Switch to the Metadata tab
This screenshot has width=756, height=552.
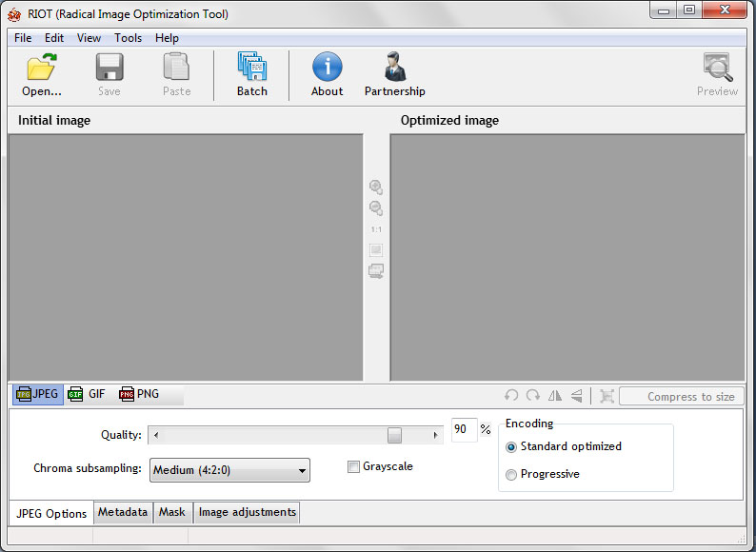pos(123,512)
